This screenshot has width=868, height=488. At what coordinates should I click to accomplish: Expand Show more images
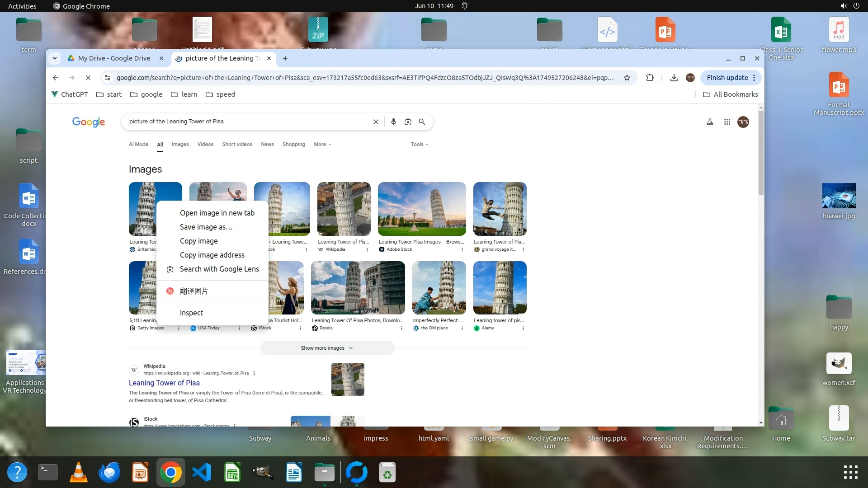tap(327, 348)
